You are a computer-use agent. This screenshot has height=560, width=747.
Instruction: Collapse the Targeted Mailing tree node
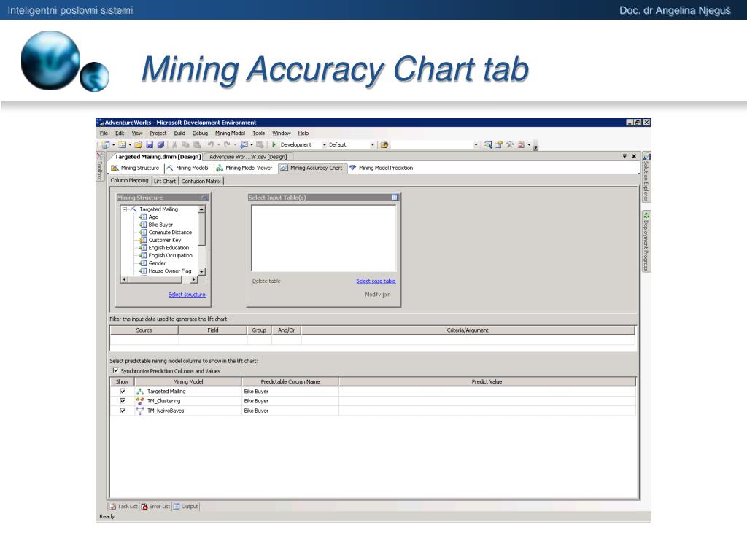125,209
